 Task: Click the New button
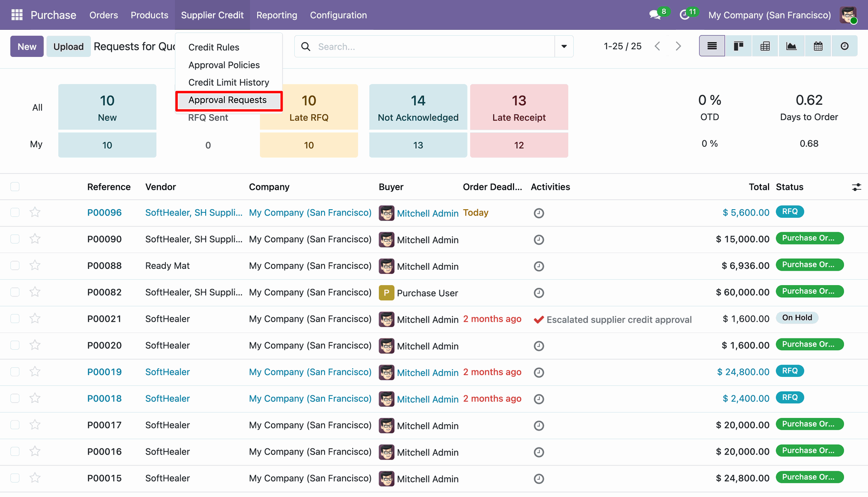27,46
